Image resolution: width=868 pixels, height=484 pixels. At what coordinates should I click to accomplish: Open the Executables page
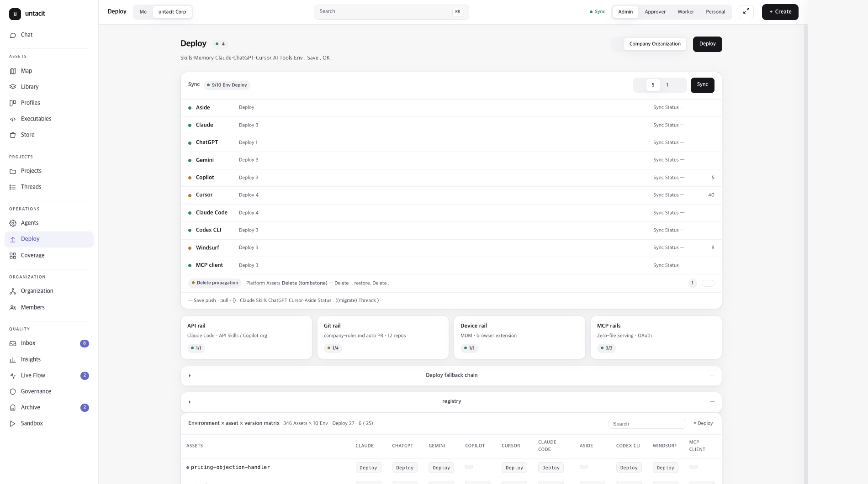pos(49,119)
